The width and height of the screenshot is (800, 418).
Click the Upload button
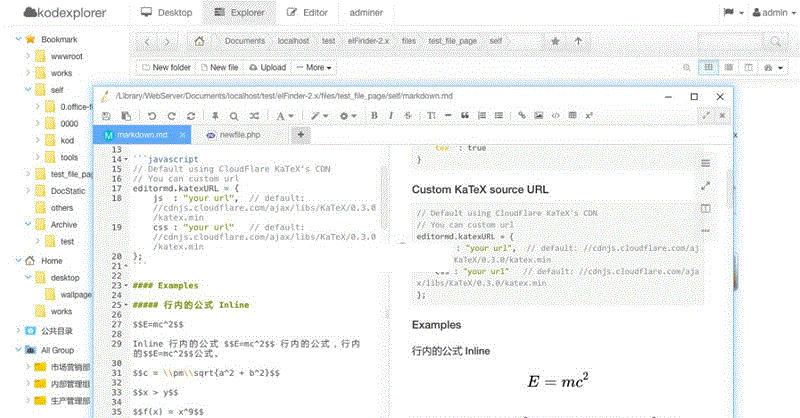coord(266,67)
